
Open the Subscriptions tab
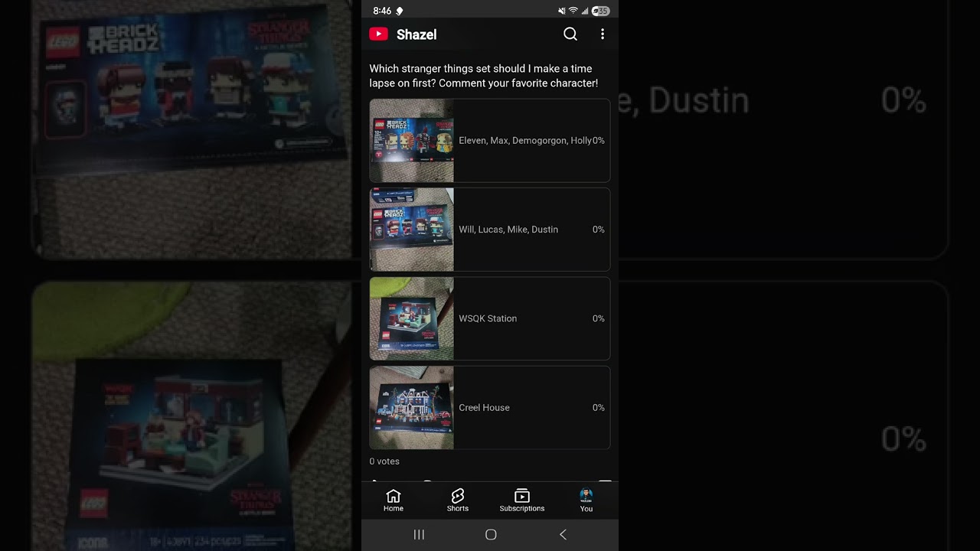[522, 500]
